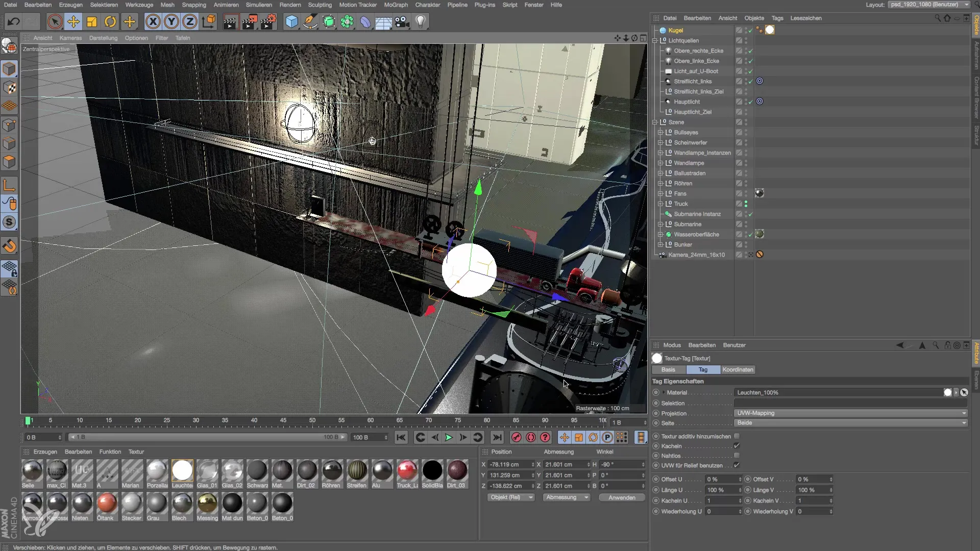The image size is (980, 551).
Task: Open render settings clapperboard icon
Action: tap(268, 21)
